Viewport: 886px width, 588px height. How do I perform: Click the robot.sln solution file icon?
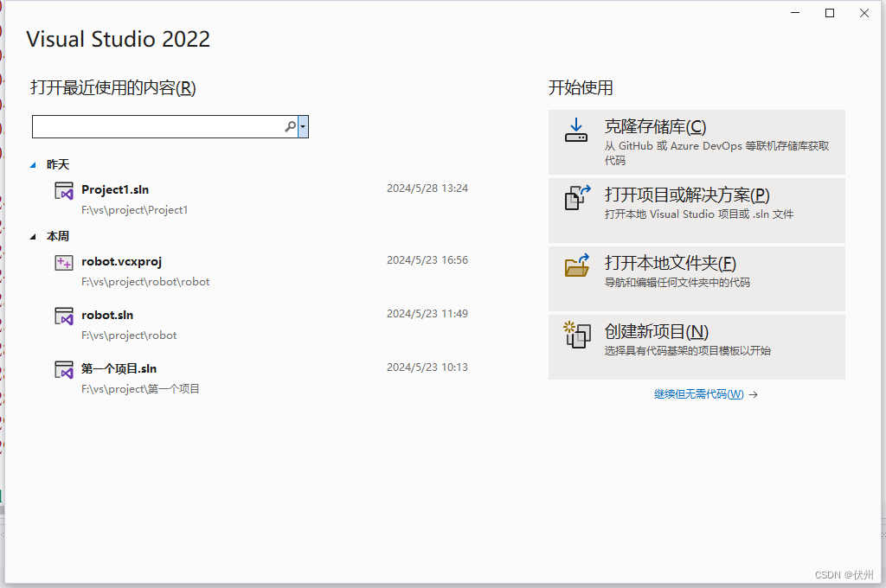coord(64,316)
